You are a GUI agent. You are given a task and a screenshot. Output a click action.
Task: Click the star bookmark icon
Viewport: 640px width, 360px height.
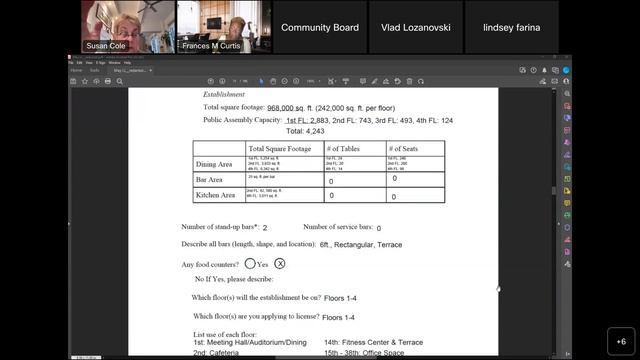pyautogui.click(x=85, y=81)
